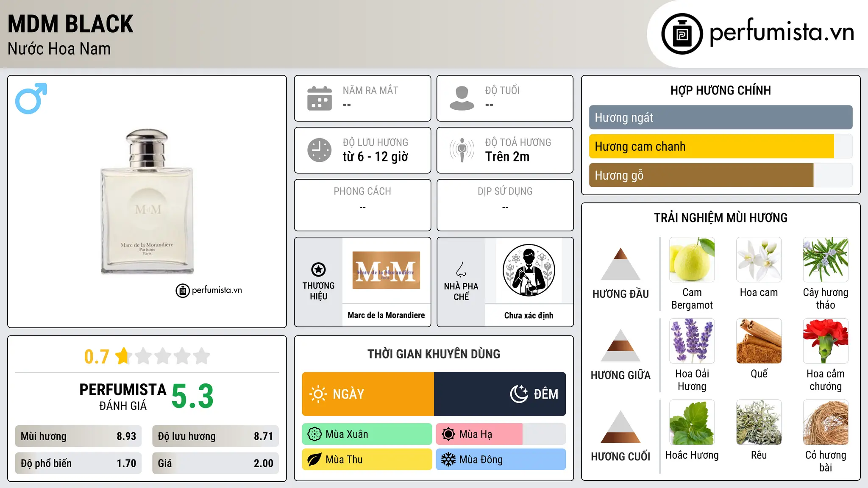Open the Rêu moss note image

pyautogui.click(x=759, y=422)
